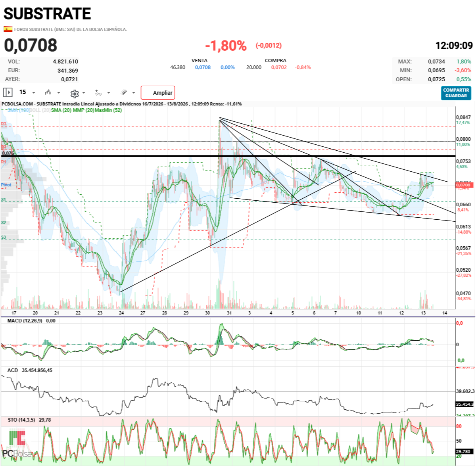Click the R3 resistance label

(4, 124)
